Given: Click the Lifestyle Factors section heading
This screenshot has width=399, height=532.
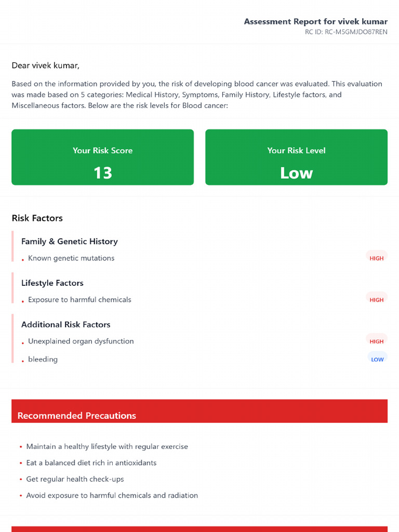Looking at the screenshot, I should (x=52, y=283).
